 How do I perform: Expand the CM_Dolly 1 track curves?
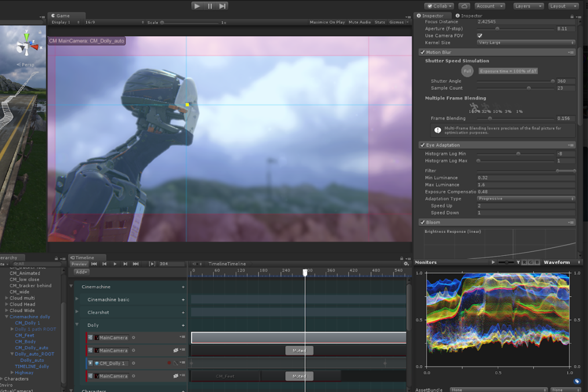pyautogui.click(x=90, y=363)
